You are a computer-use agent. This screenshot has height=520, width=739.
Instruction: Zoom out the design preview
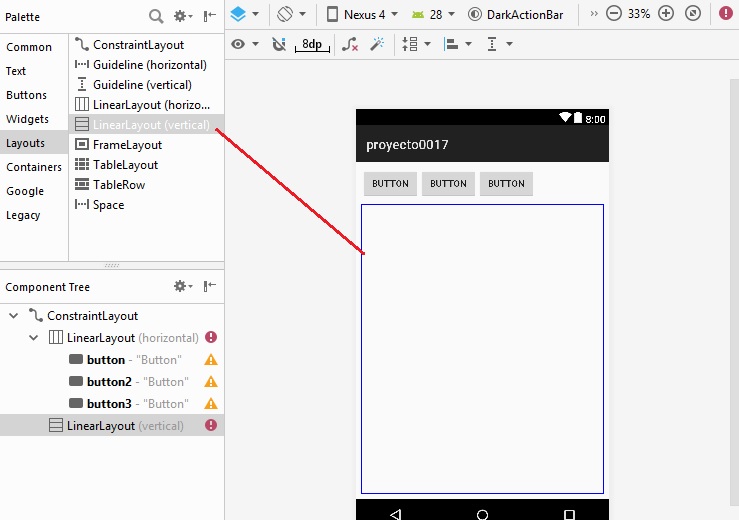(x=613, y=14)
